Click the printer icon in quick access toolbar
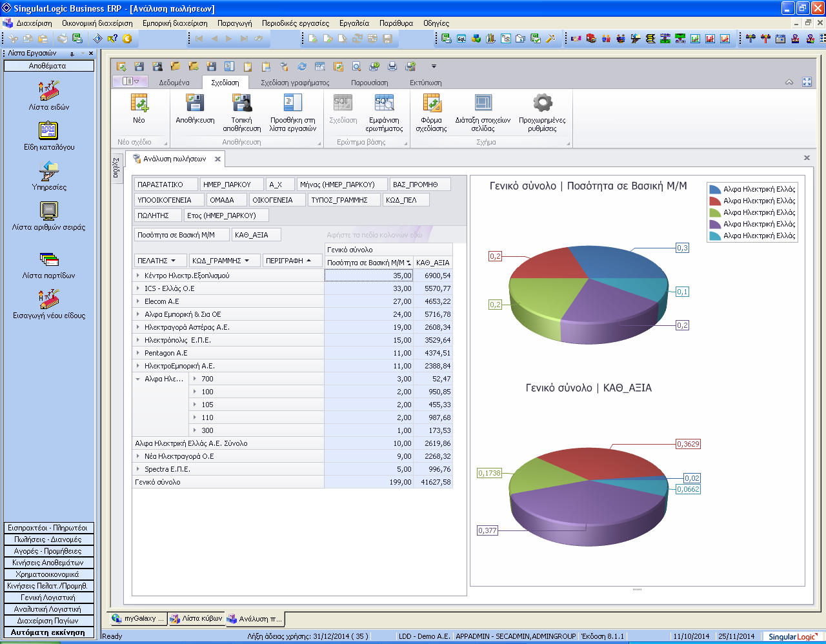The image size is (826, 644). point(392,66)
